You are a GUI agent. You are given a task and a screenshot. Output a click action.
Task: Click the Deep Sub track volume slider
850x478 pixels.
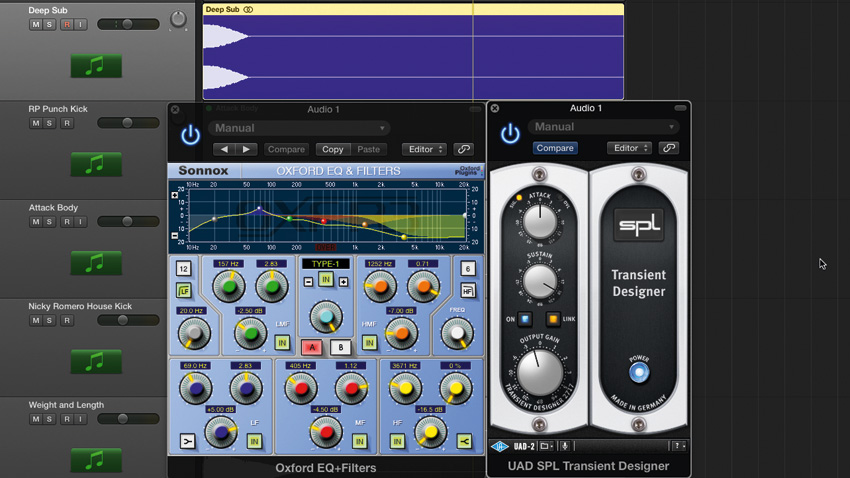[128, 24]
